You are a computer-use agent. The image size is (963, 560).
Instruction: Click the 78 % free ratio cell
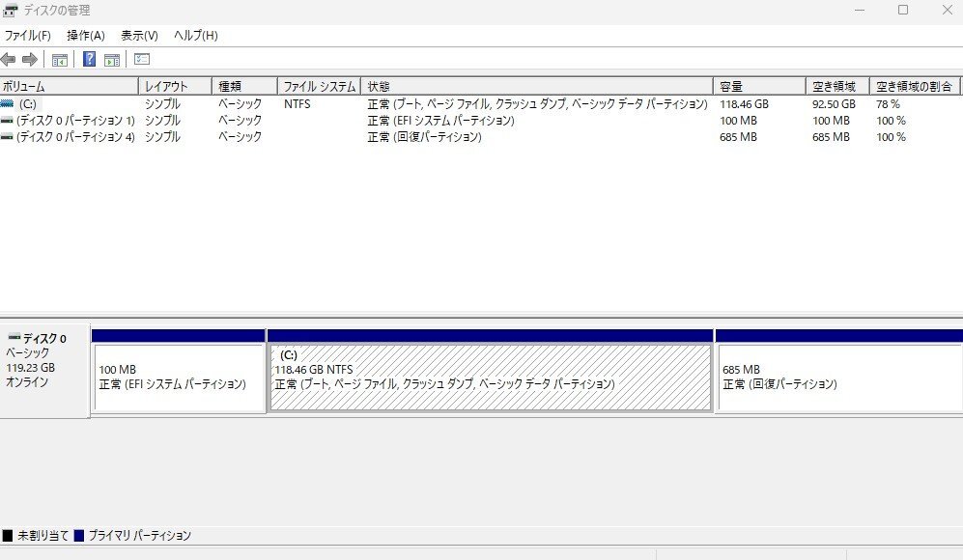[x=888, y=103]
